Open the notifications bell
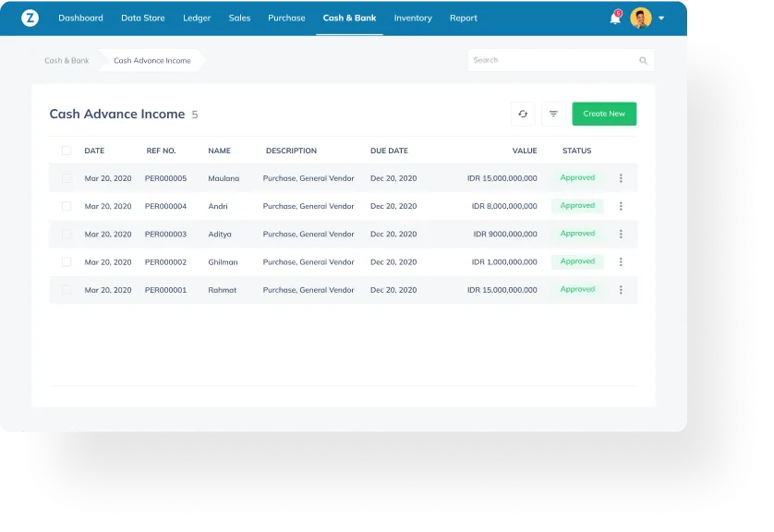This screenshot has width=774, height=532. point(614,18)
